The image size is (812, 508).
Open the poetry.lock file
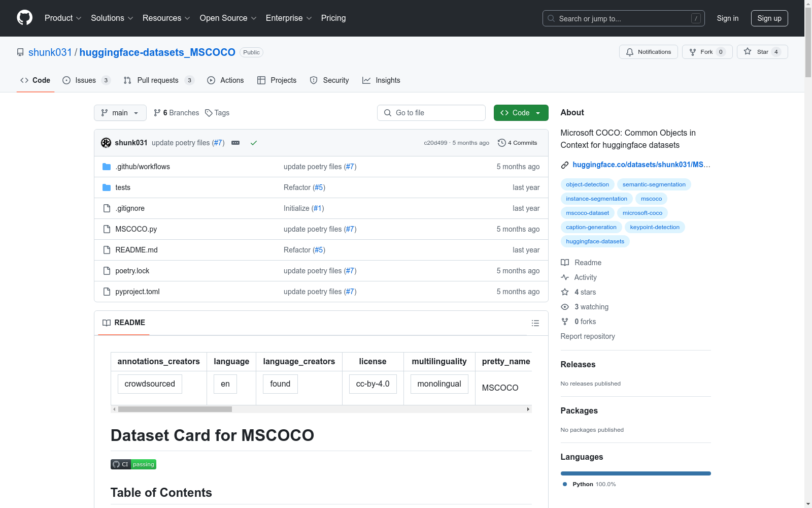pyautogui.click(x=132, y=271)
